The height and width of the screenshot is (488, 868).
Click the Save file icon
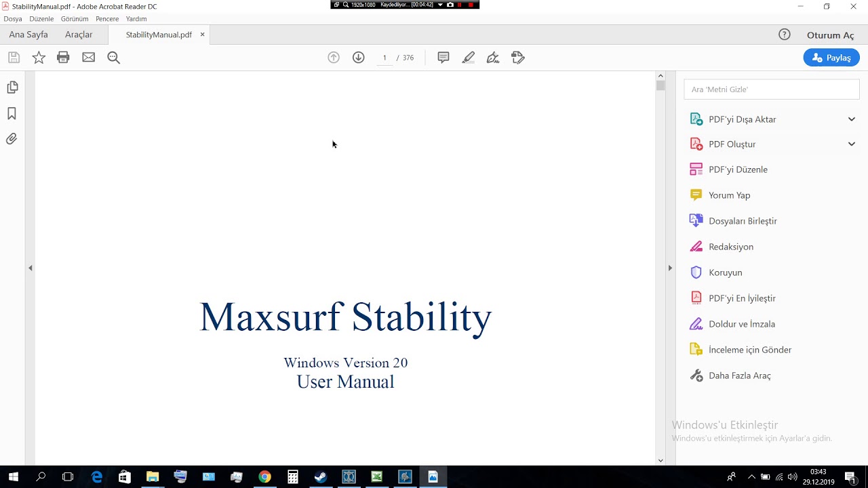pyautogui.click(x=14, y=58)
